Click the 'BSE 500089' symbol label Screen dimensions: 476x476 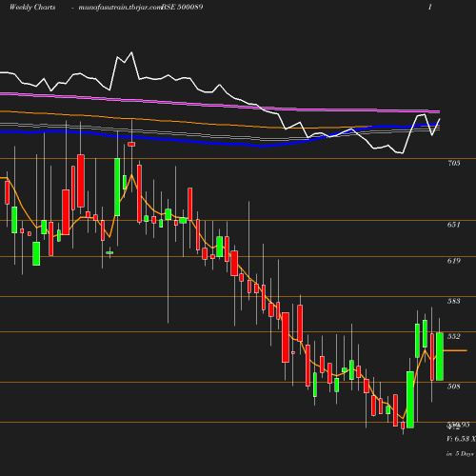[x=182, y=7]
